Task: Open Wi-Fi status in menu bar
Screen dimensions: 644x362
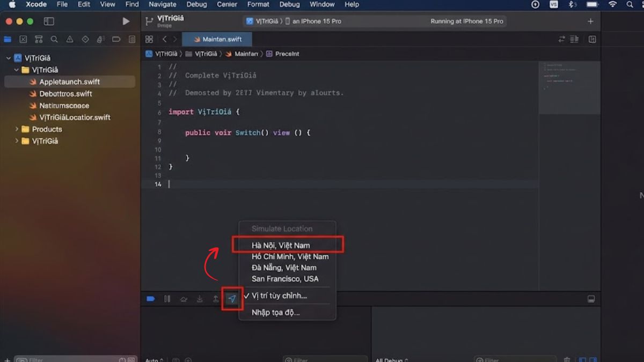Action: pyautogui.click(x=612, y=4)
